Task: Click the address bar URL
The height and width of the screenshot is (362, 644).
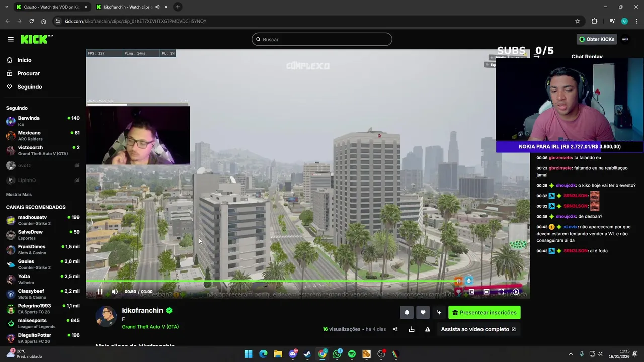Action: (x=135, y=21)
